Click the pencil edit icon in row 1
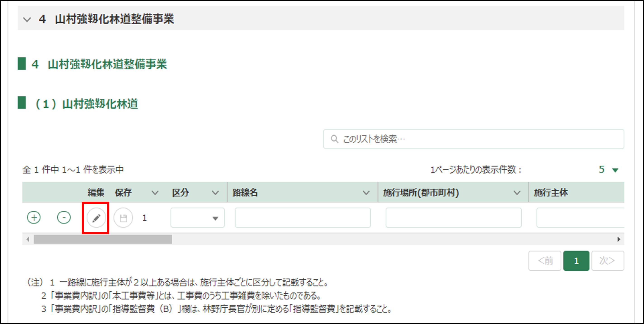This screenshot has width=644, height=324. pos(96,218)
